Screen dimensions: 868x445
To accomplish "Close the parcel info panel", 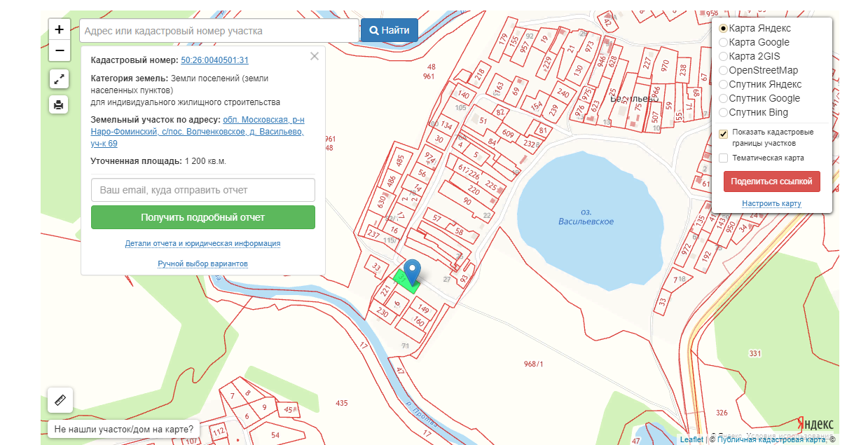I will coord(315,56).
